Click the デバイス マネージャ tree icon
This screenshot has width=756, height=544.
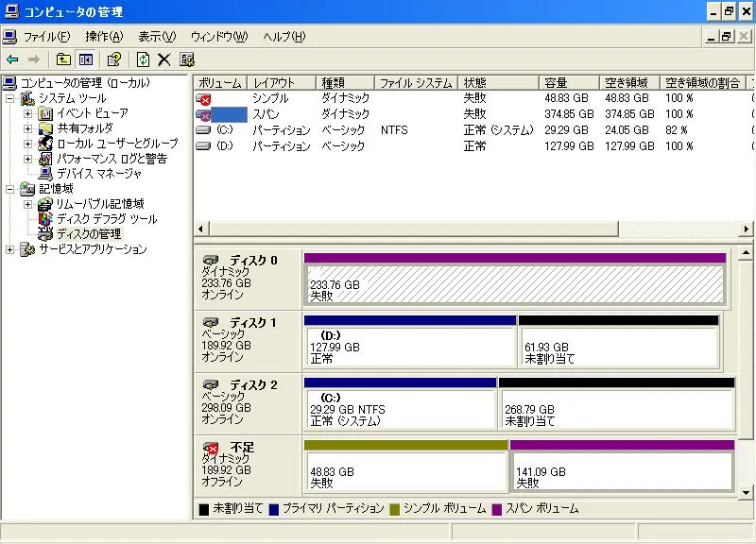(x=45, y=174)
